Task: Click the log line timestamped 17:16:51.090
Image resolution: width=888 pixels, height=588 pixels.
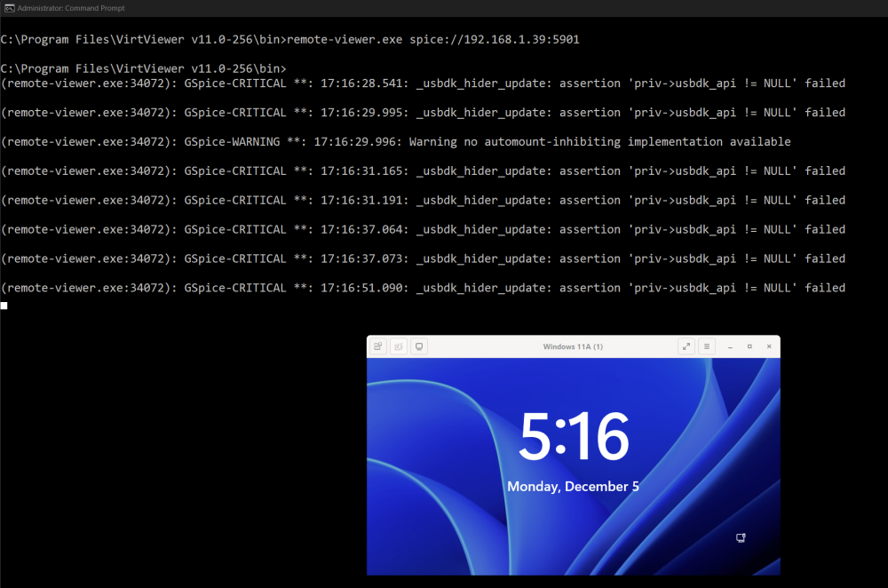Action: point(423,288)
